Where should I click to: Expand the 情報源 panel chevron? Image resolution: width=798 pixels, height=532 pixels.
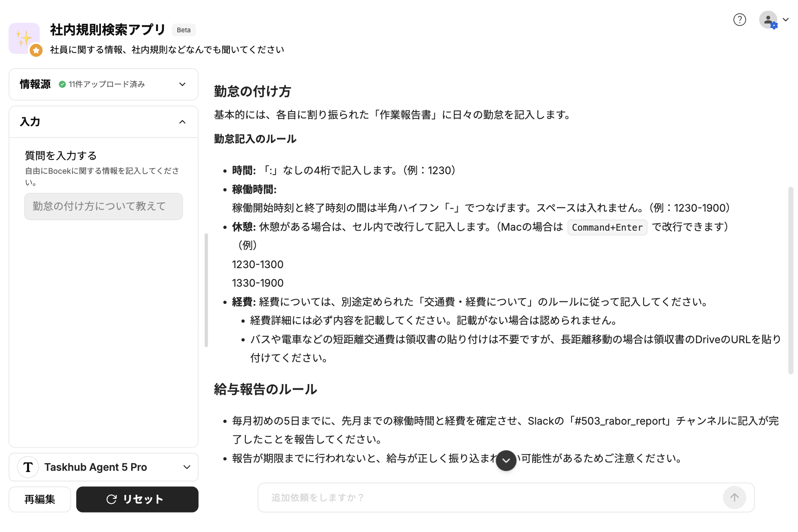point(182,84)
